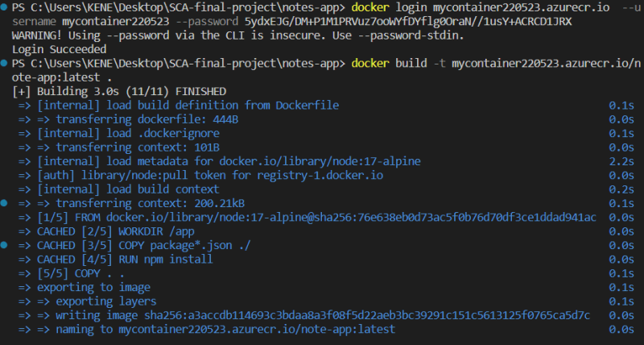The width and height of the screenshot is (644, 345).
Task: Click 'transferring context: 101B' line
Action: [x=119, y=148]
